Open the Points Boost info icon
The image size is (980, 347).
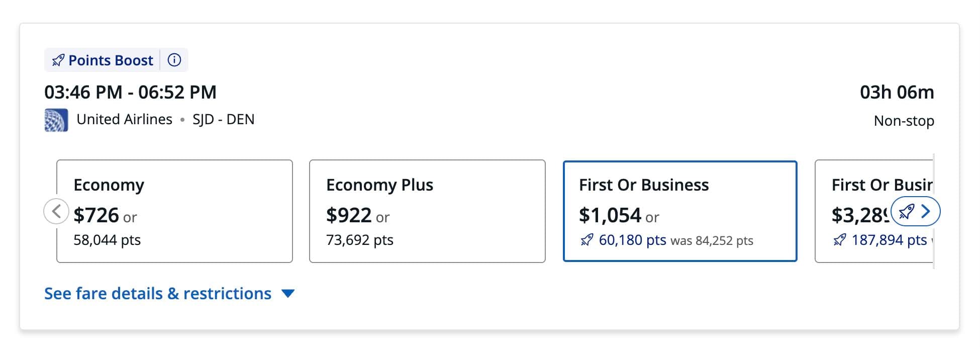click(174, 60)
